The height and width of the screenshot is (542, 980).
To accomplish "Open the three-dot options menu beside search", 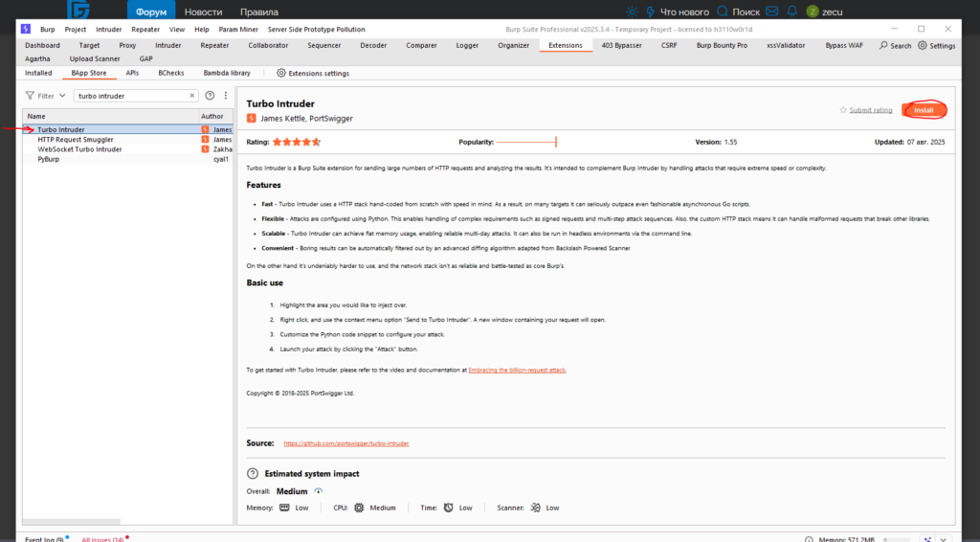I will (226, 96).
